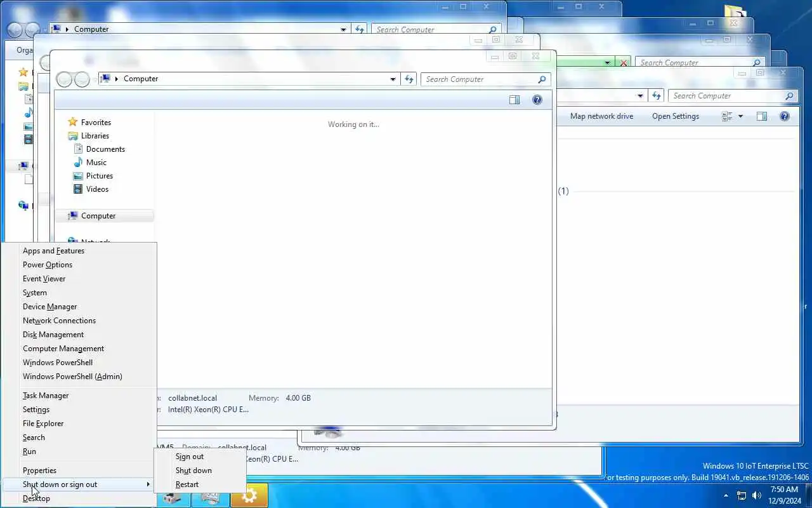The height and width of the screenshot is (508, 812).
Task: Click the refresh icon in the right window address bar
Action: coord(657,96)
